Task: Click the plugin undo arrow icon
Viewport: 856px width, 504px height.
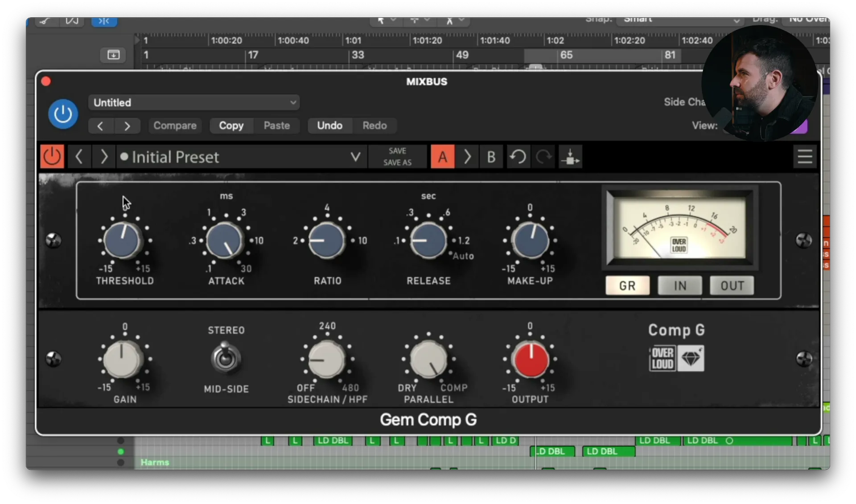Action: (518, 156)
